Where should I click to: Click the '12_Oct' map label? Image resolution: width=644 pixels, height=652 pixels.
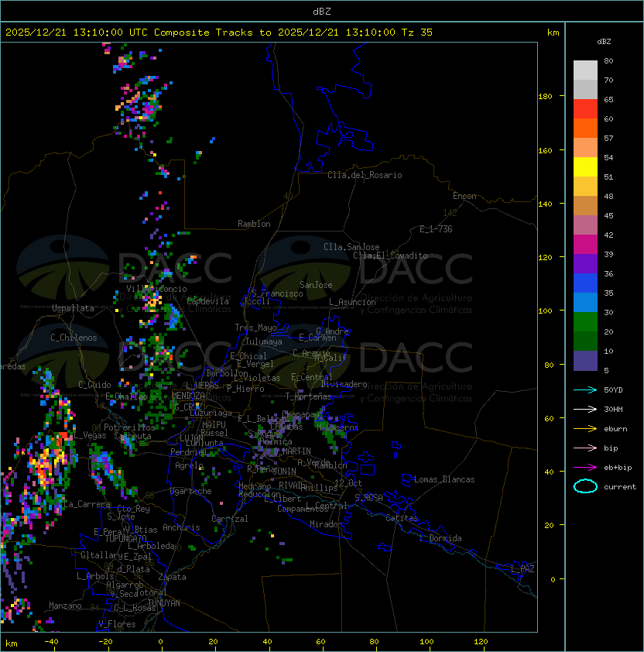[x=348, y=483]
